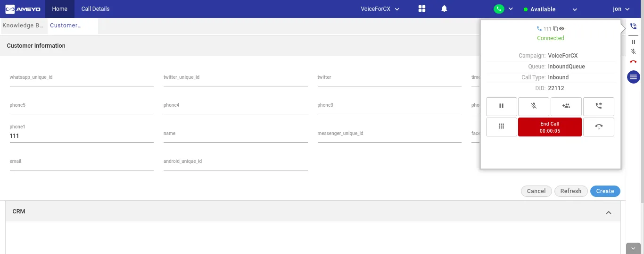Click the twitter input field

pos(389,79)
